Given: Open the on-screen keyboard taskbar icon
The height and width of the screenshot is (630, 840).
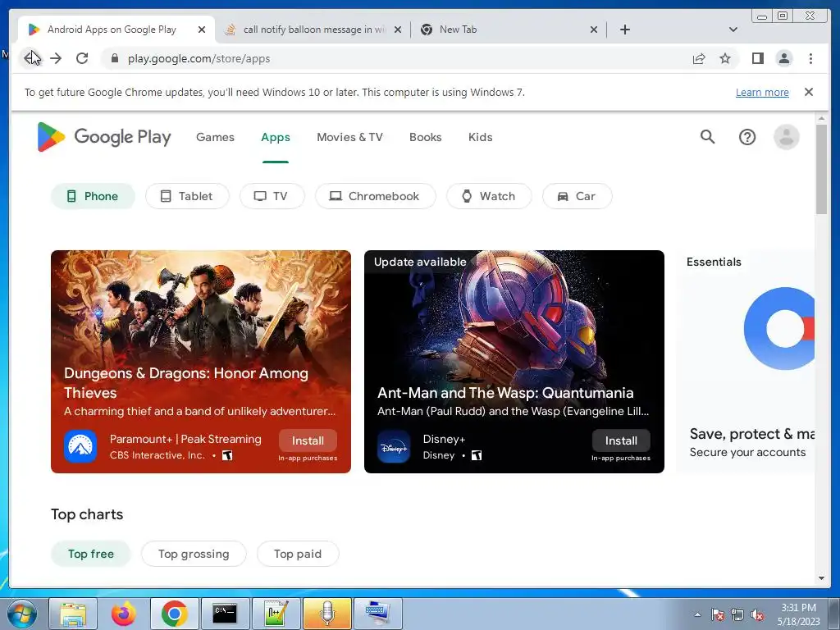Looking at the screenshot, I should (377, 614).
